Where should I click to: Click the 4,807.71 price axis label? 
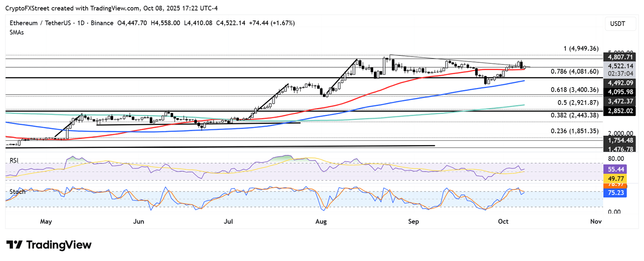[x=619, y=57]
